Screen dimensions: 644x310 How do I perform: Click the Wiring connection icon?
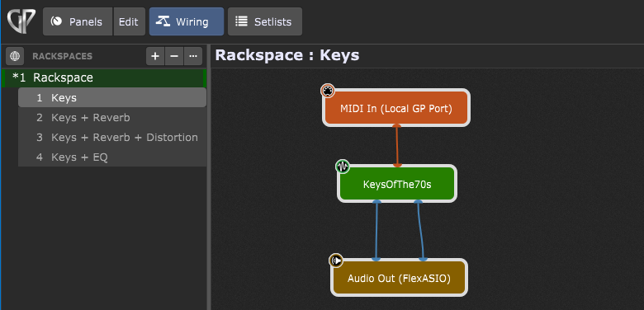click(163, 21)
